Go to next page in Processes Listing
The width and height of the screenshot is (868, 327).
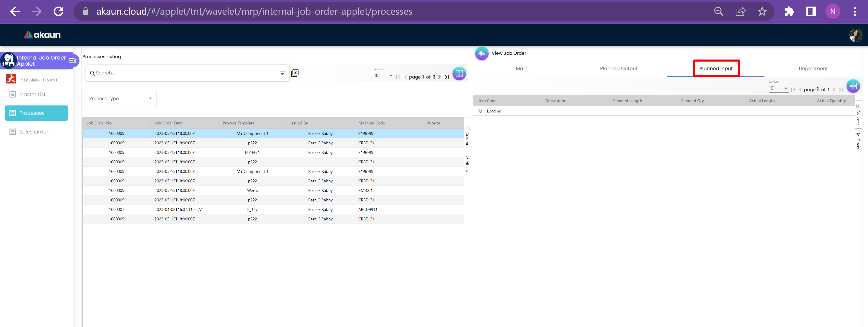439,77
